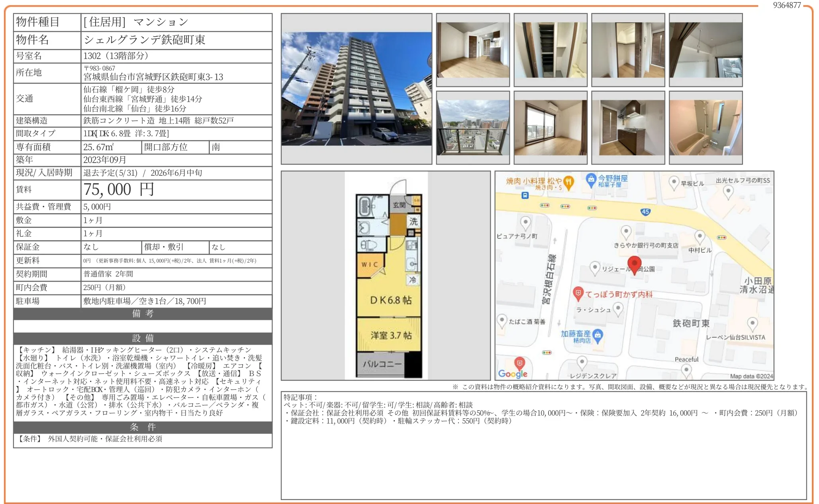Click the 条件 section header
The height and width of the screenshot is (504, 819).
pos(143,427)
